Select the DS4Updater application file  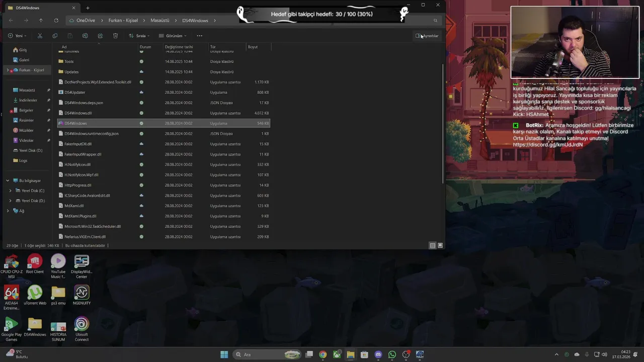tap(164, 93)
